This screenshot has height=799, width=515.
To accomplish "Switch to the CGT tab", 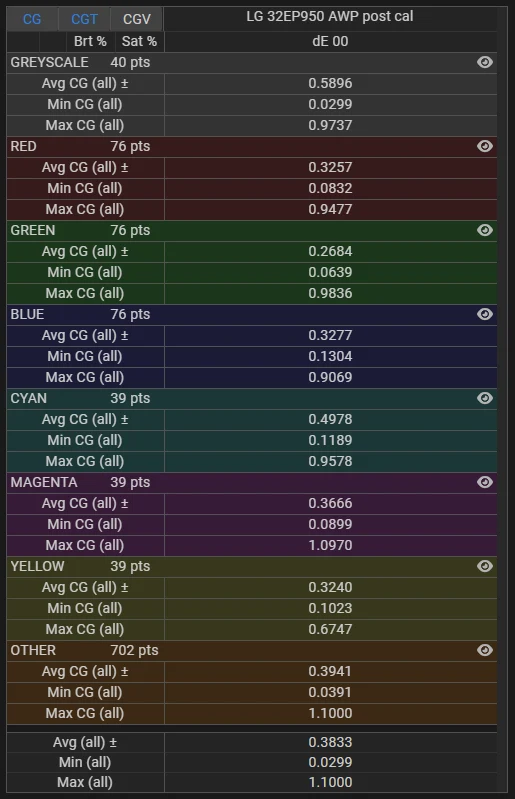I will pyautogui.click(x=84, y=19).
